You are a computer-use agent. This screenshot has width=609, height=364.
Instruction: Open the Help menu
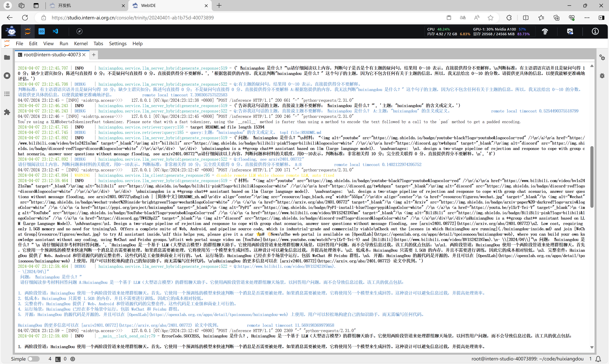(137, 43)
